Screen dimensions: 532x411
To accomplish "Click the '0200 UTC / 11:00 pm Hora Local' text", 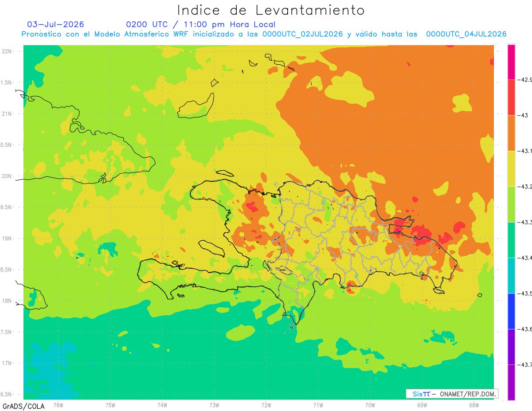I will tap(201, 24).
